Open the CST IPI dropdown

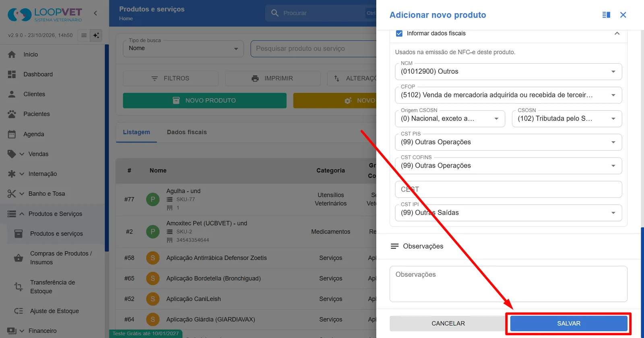click(508, 213)
